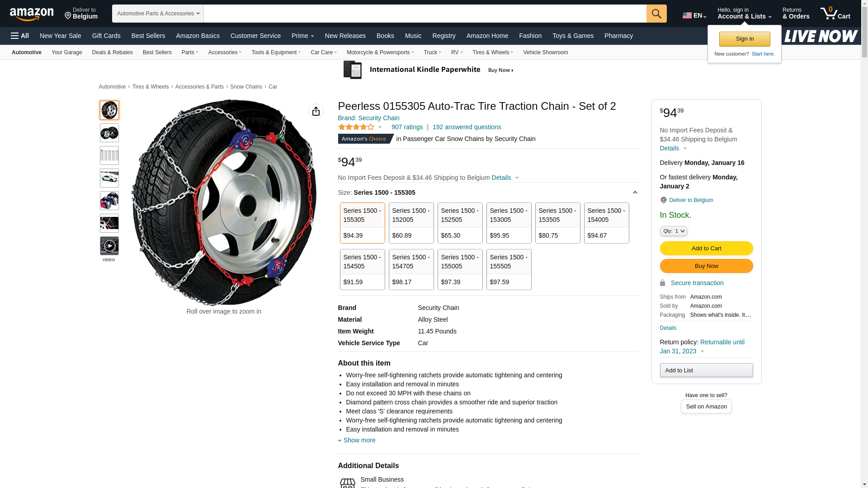Open the All hamburger menu
Viewport: 868px width, 488px height.
coord(20,36)
